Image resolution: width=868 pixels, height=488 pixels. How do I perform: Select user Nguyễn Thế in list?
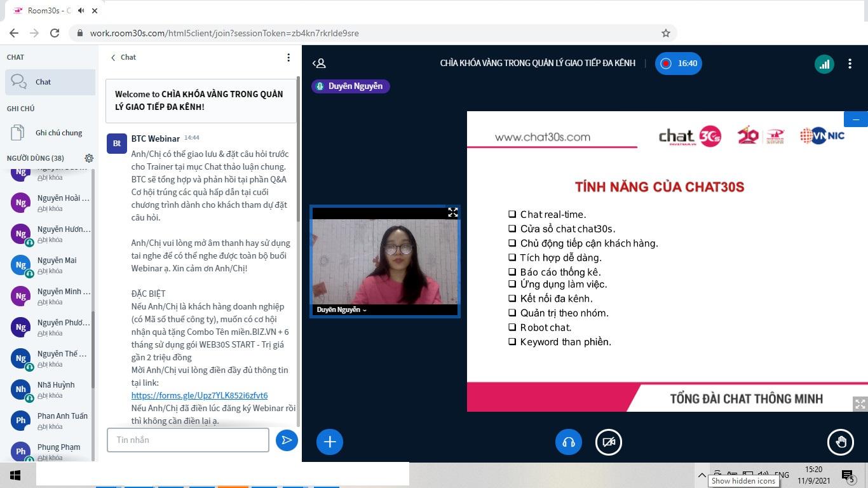click(50, 358)
